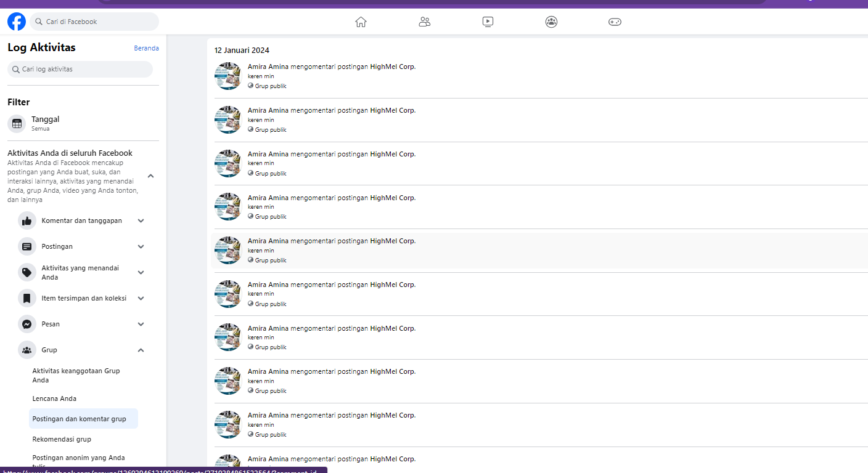
Task: Expand the Postingan section chevron
Action: tap(141, 246)
